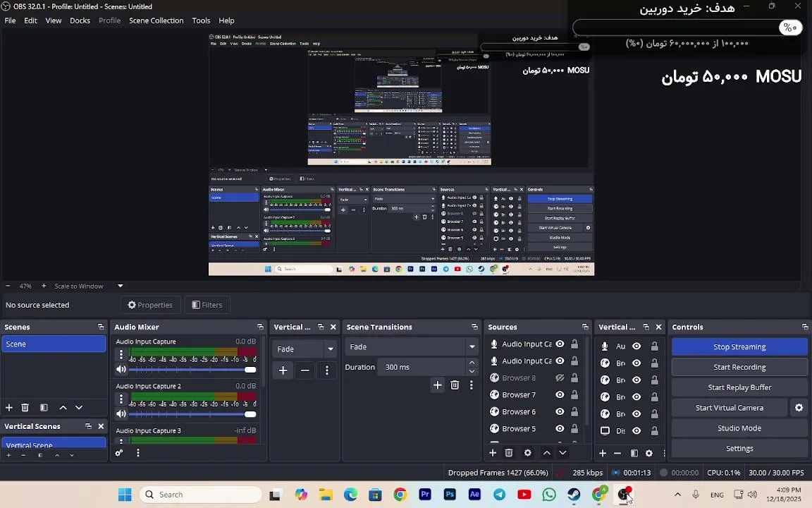Open Virtual Camera settings gear
Image resolution: width=812 pixels, height=508 pixels.
point(799,407)
